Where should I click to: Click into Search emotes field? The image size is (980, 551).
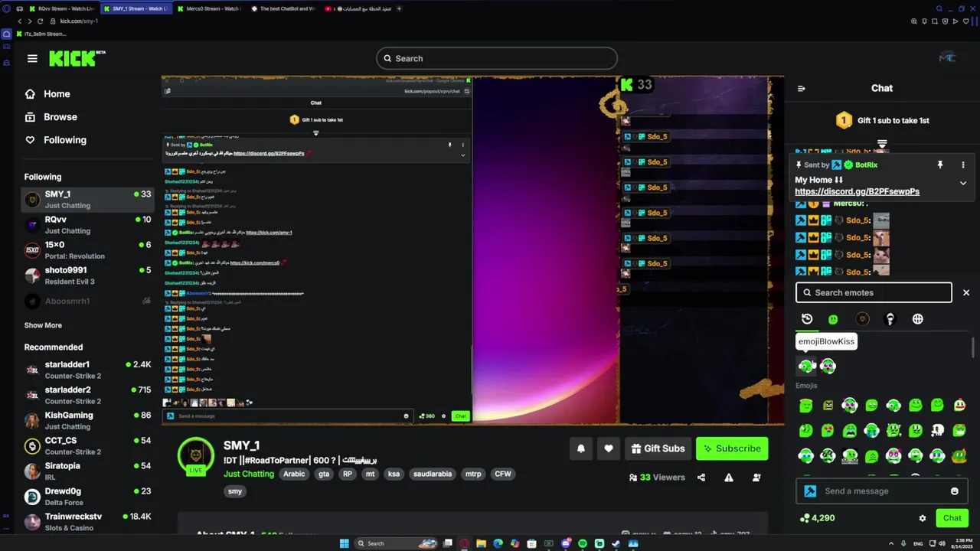point(874,292)
